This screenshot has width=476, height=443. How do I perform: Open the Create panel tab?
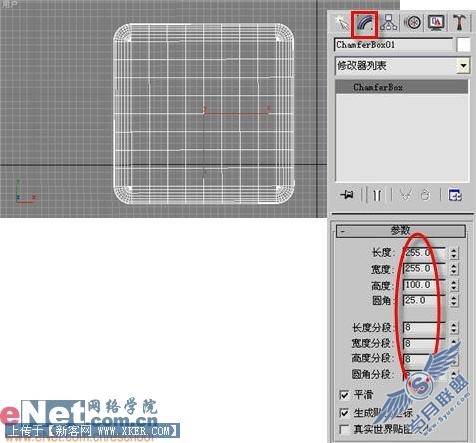[342, 23]
